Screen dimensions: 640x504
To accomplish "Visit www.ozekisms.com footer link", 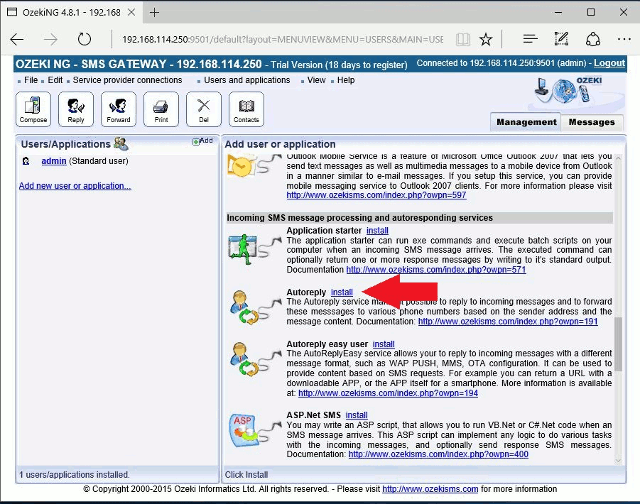I will coord(430,489).
